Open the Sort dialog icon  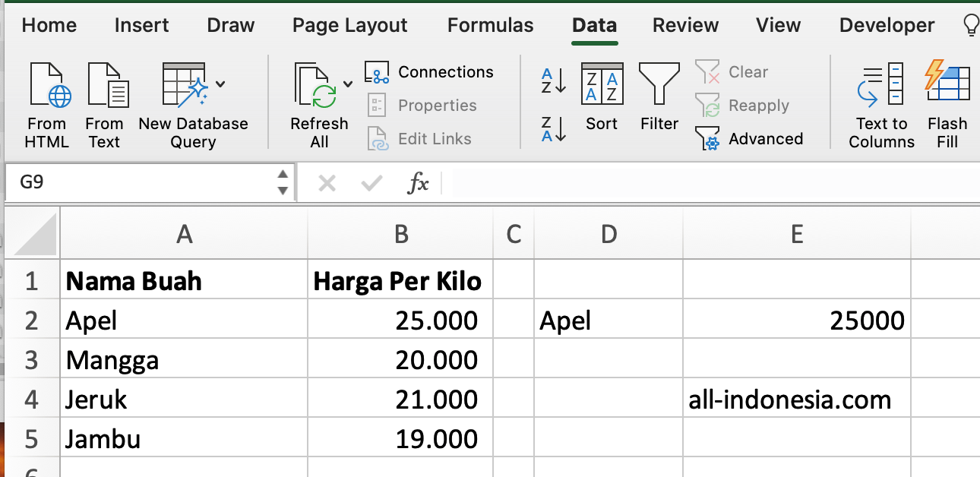(602, 85)
